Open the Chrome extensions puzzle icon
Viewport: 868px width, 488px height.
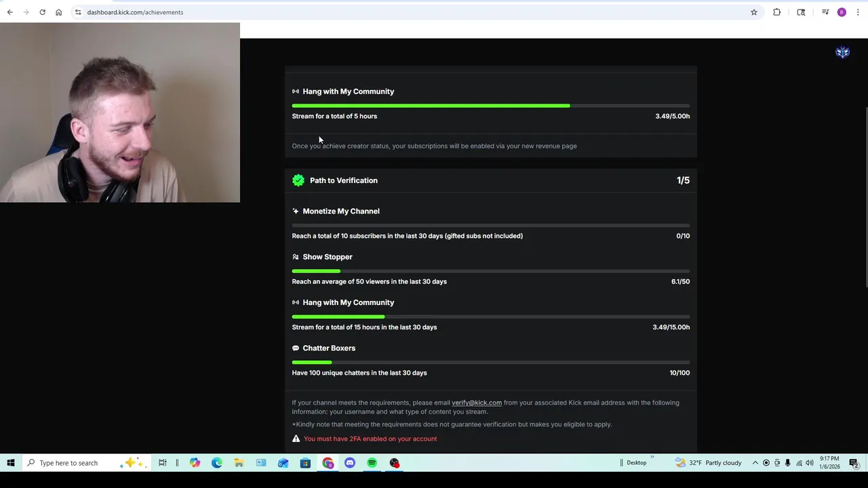click(x=776, y=12)
